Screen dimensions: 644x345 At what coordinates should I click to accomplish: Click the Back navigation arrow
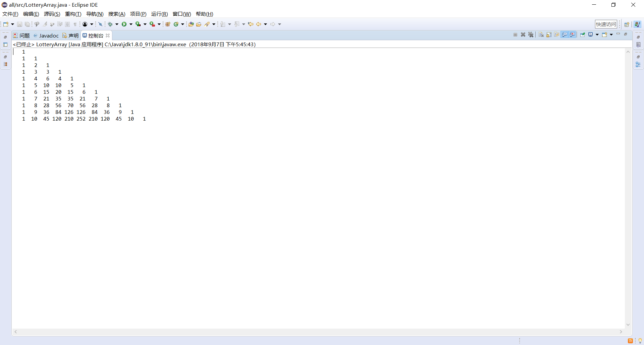click(258, 24)
